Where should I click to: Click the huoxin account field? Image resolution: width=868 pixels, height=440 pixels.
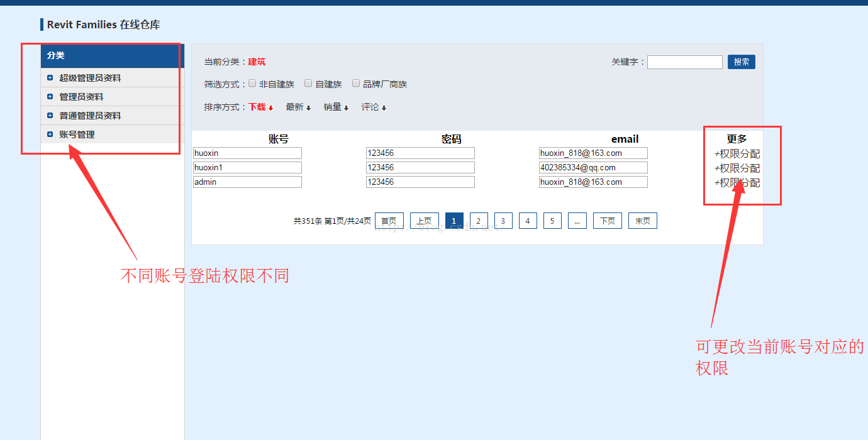click(x=247, y=153)
